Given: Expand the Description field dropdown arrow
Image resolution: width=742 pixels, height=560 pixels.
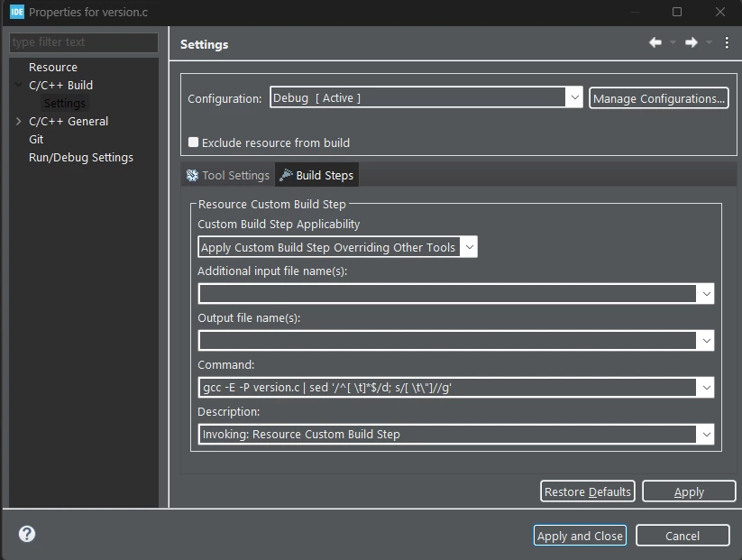Looking at the screenshot, I should (706, 435).
